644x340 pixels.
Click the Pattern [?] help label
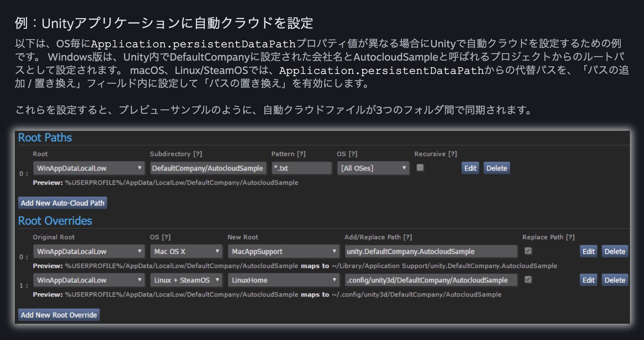[x=288, y=154]
